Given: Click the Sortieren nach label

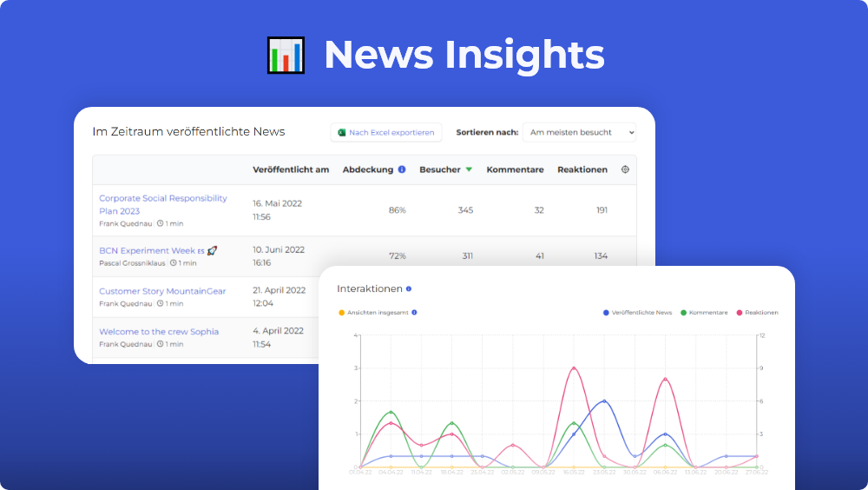Looking at the screenshot, I should (487, 132).
